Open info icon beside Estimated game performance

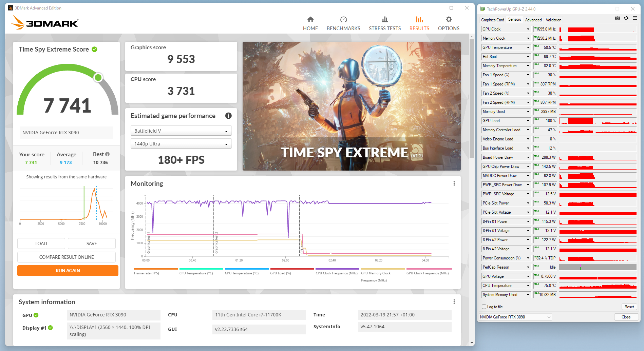coord(228,116)
